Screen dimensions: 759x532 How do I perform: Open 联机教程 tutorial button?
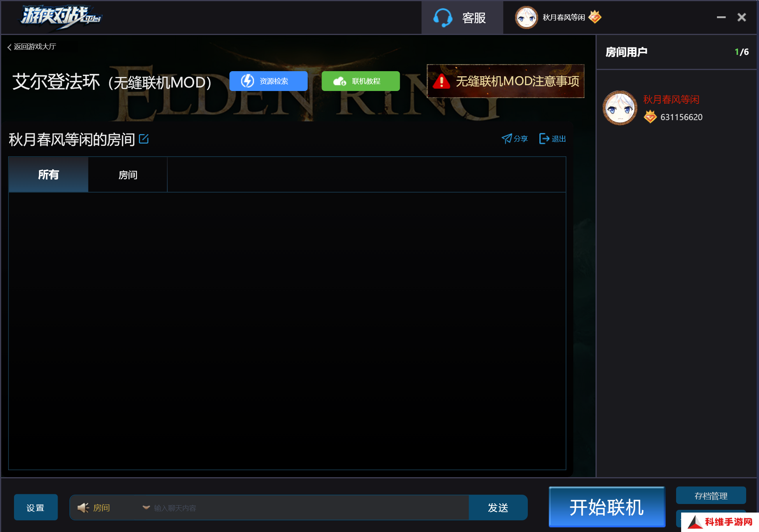361,81
